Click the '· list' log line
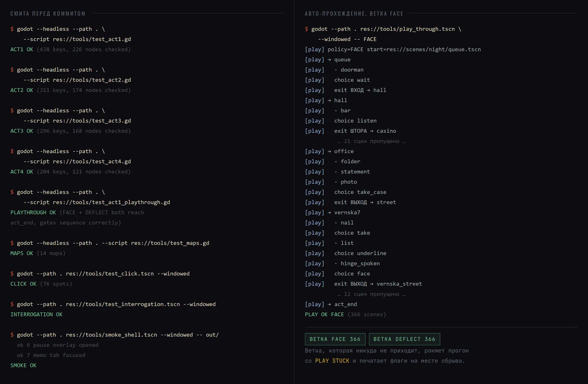The width and height of the screenshot is (588, 384). click(x=329, y=243)
